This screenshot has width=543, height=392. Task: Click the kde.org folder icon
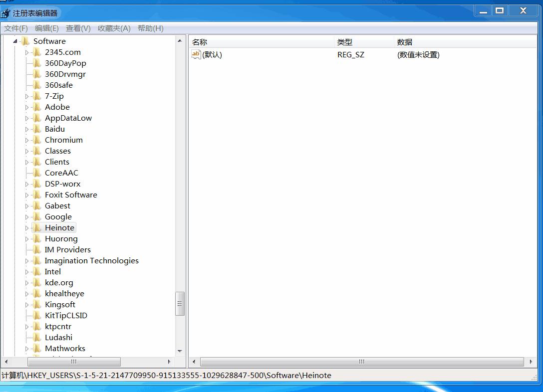point(37,283)
